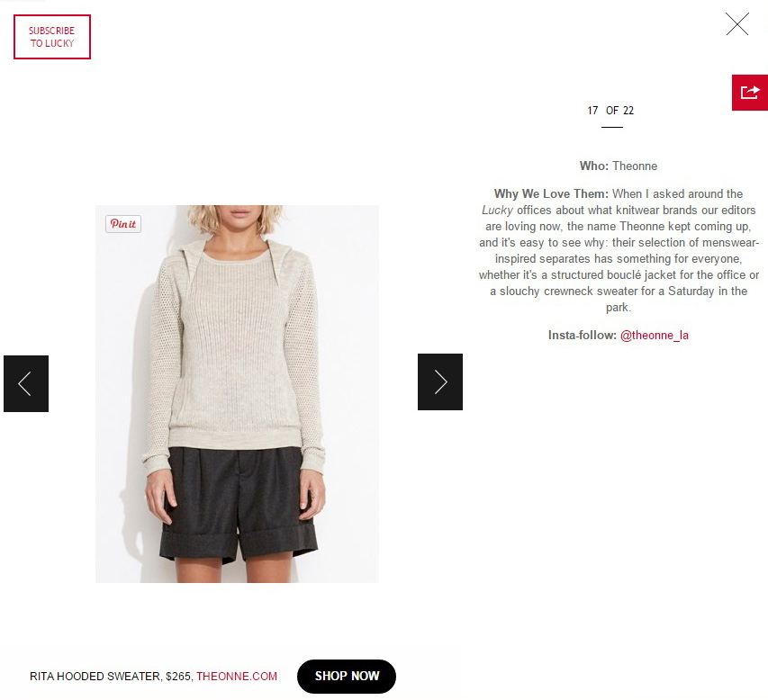The height and width of the screenshot is (700, 768).
Task: Click the divider line under the slide counter
Action: click(x=612, y=127)
